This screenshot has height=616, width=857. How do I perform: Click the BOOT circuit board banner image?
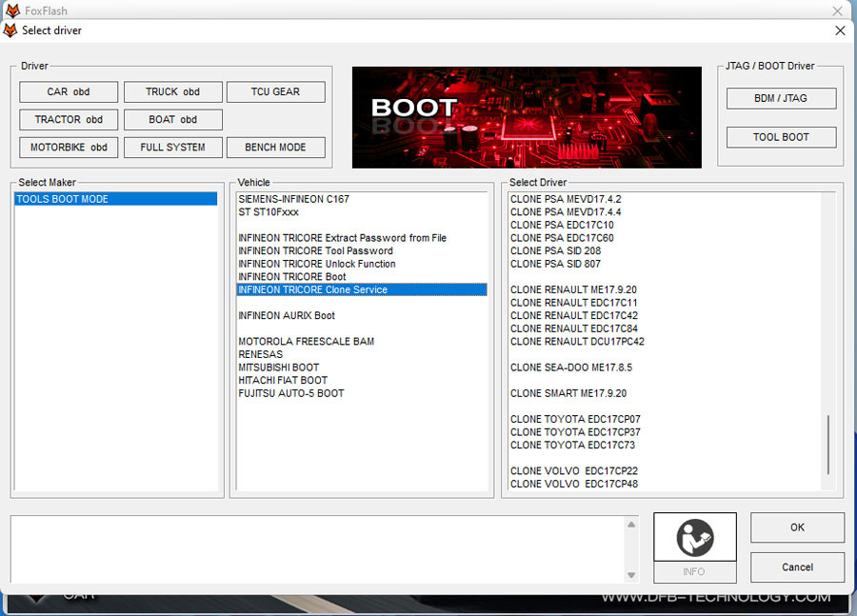pyautogui.click(x=527, y=117)
